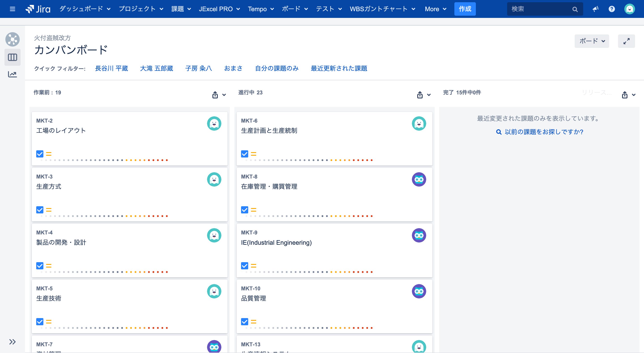
Task: Expand chevron next to 進行中 export icon
Action: point(429,95)
